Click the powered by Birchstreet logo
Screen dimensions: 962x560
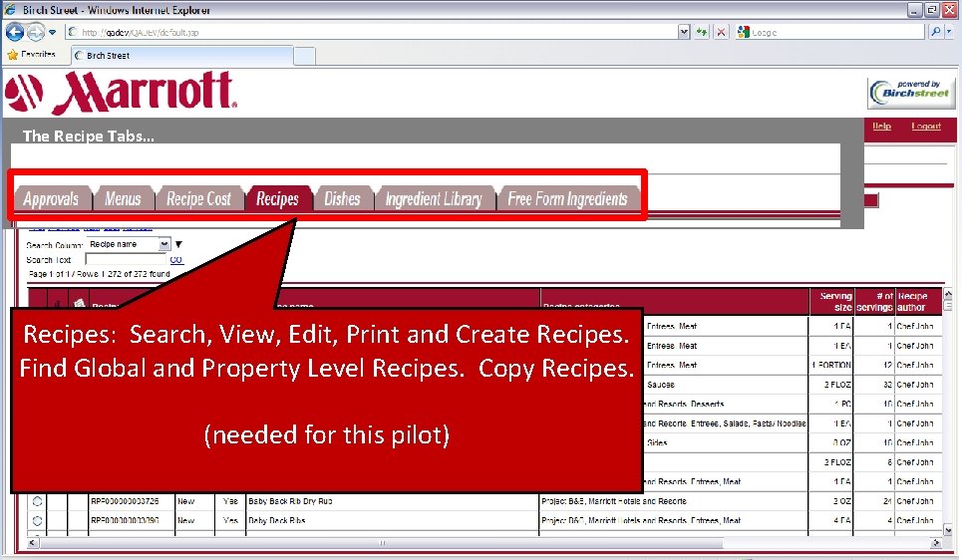(x=911, y=93)
